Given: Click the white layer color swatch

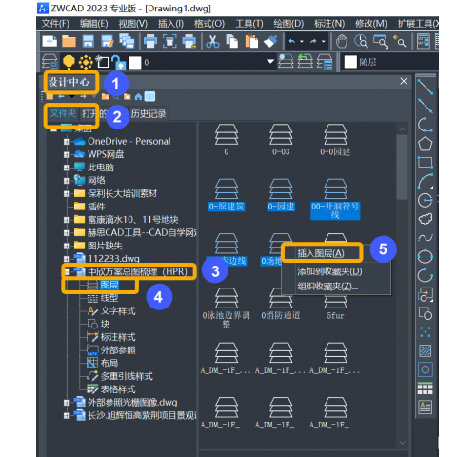Looking at the screenshot, I should (x=134, y=62).
